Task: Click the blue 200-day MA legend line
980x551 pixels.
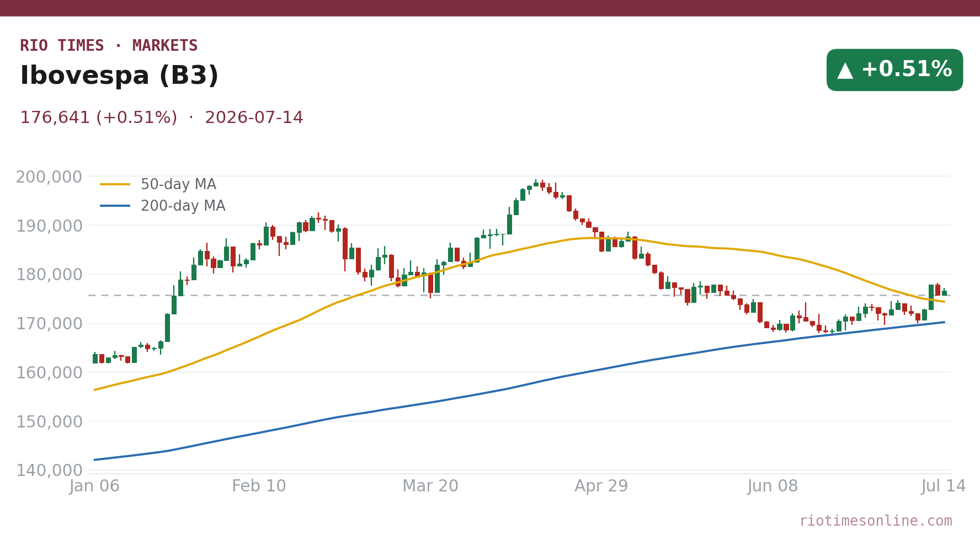Action: tap(115, 206)
